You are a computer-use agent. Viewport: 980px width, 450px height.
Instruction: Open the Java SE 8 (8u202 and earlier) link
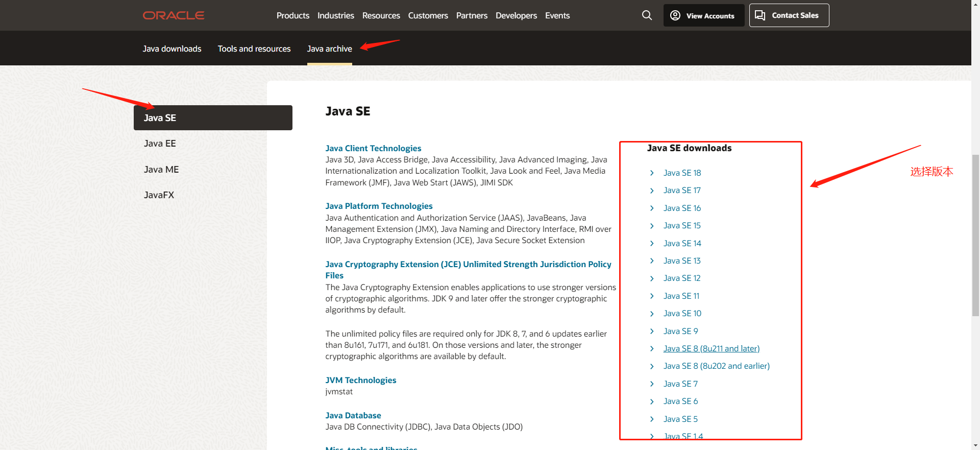coord(717,366)
